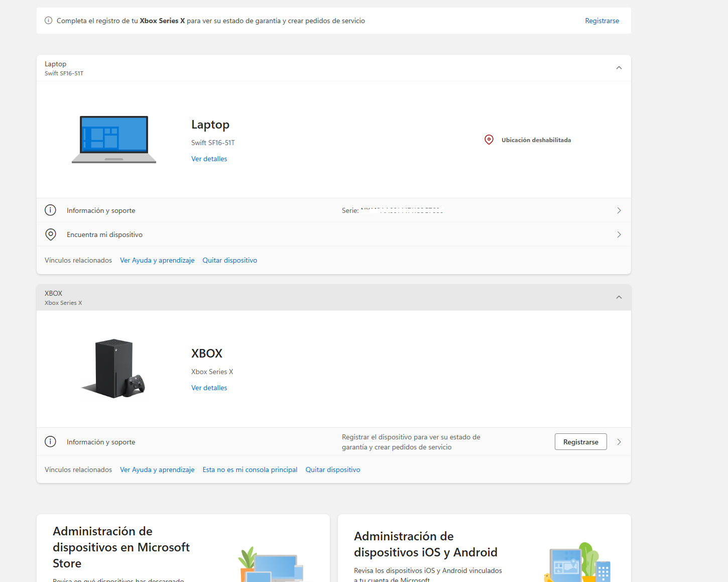
Task: Click the Xbox Series X console image
Action: point(113,369)
